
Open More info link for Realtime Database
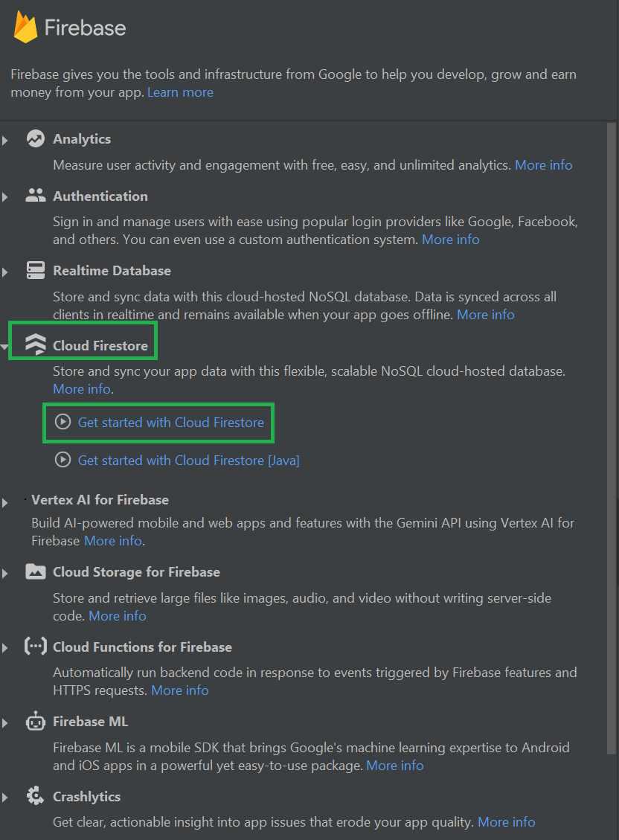click(485, 315)
